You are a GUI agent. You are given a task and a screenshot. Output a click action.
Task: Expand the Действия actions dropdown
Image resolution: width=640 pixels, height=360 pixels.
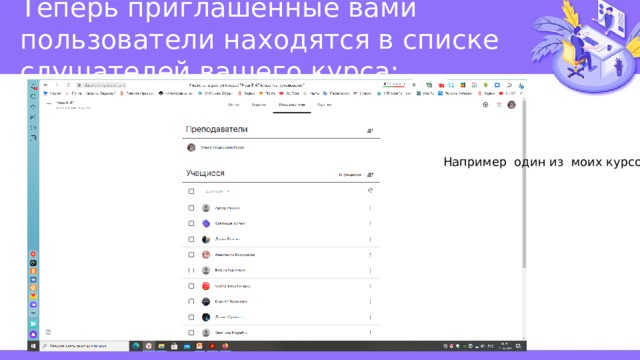pyautogui.click(x=218, y=191)
